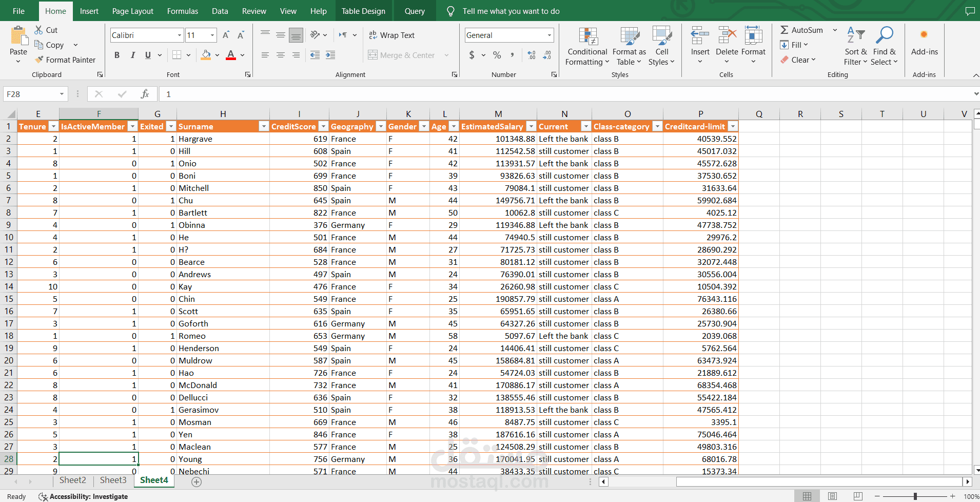This screenshot has height=502, width=980.
Task: Open the Find & Select menu
Action: (884, 46)
